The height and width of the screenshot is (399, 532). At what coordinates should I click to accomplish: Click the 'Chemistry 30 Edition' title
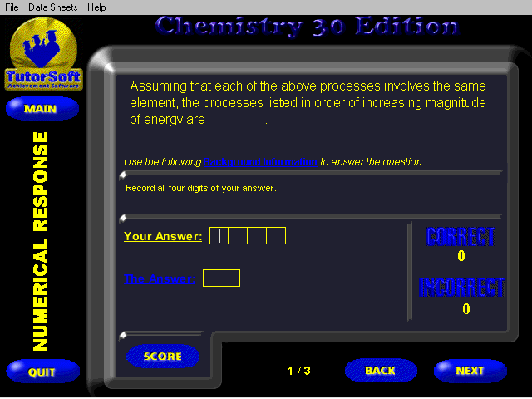point(307,26)
